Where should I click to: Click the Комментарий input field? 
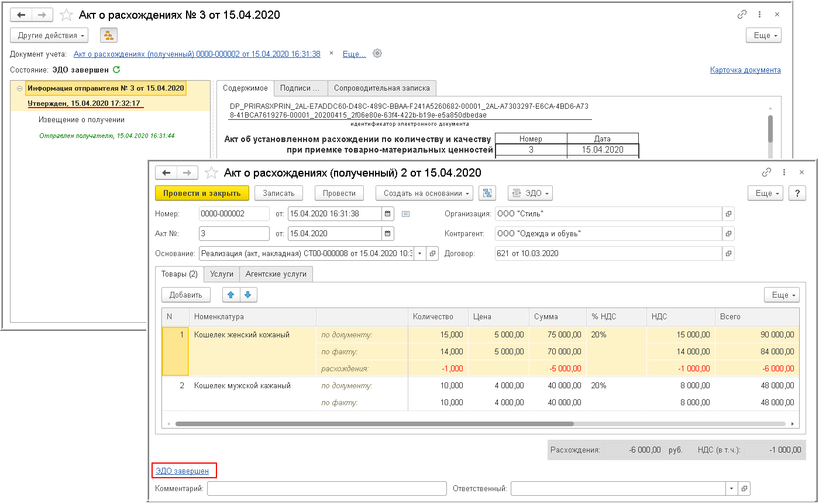[x=326, y=488]
